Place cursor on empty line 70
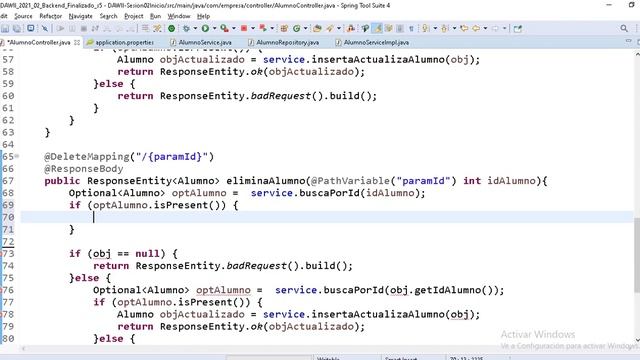Image resolution: width=640 pixels, height=360 pixels. point(327,217)
